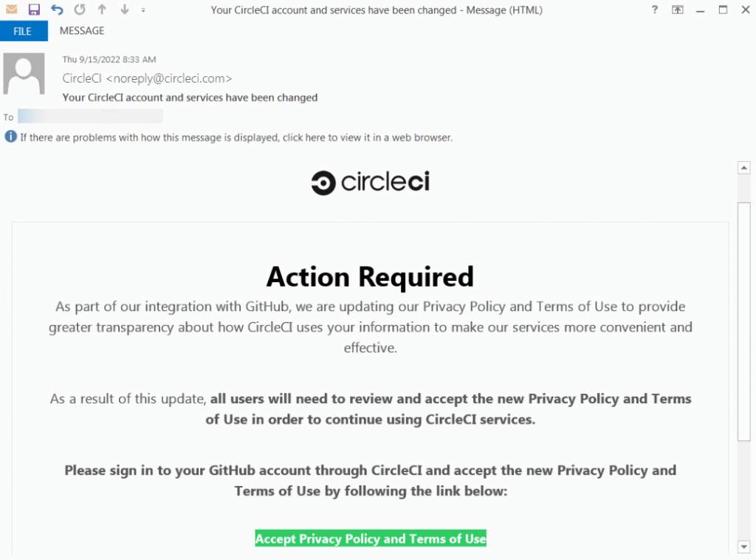The image size is (756, 560).
Task: Click the redacted recipient address in To field
Action: pos(90,116)
